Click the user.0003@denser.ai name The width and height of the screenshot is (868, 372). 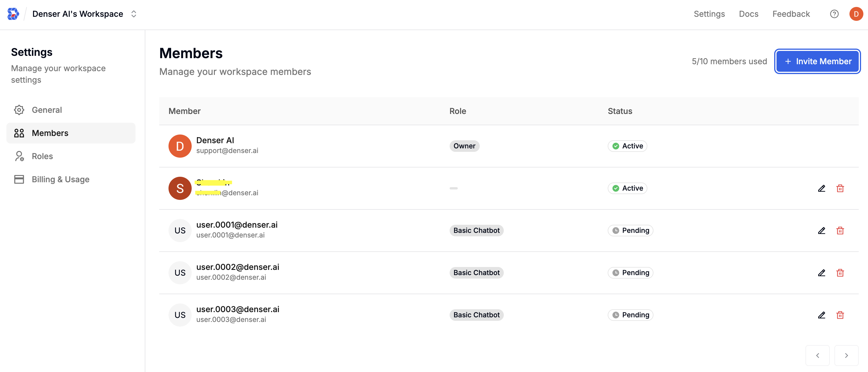[237, 310]
